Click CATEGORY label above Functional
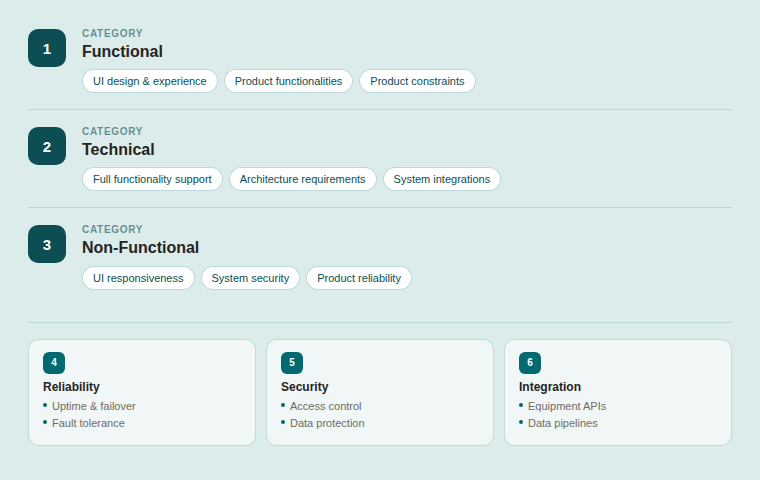Screen dimensions: 760x480 (x=112, y=33)
